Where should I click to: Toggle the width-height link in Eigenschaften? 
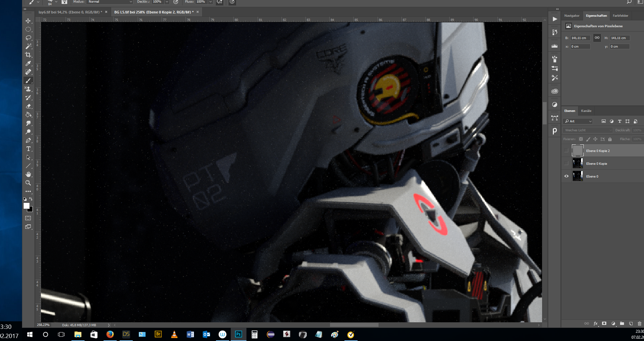[x=597, y=38]
